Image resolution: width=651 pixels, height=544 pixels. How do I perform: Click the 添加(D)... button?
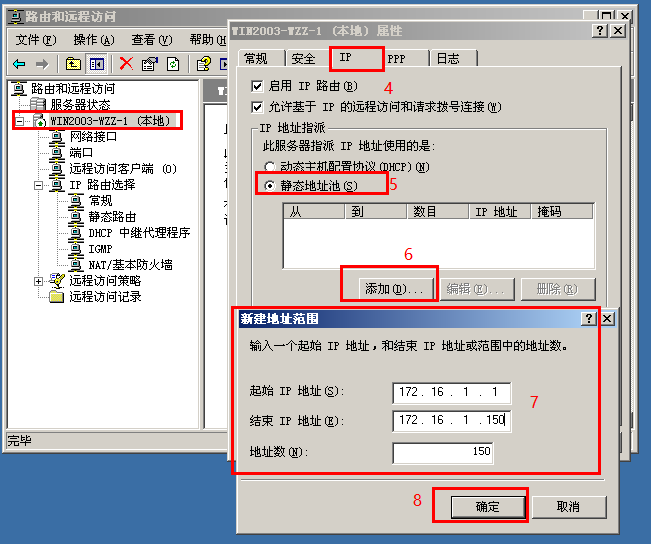click(396, 289)
